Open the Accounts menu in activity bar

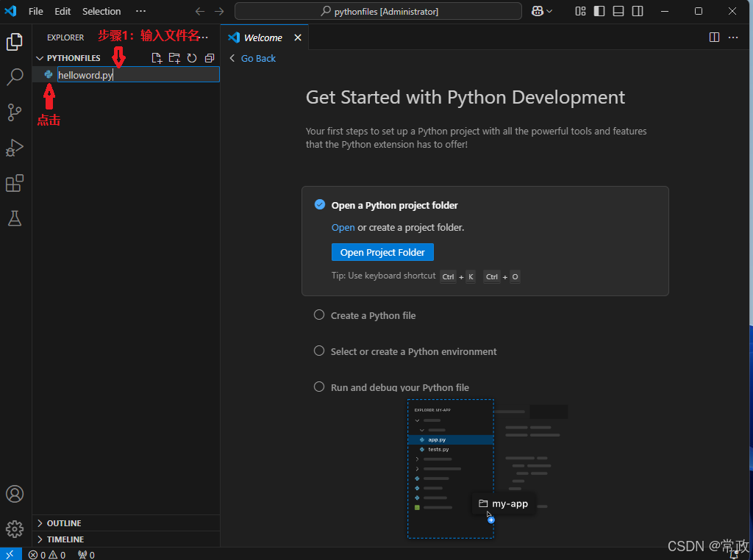pos(15,494)
